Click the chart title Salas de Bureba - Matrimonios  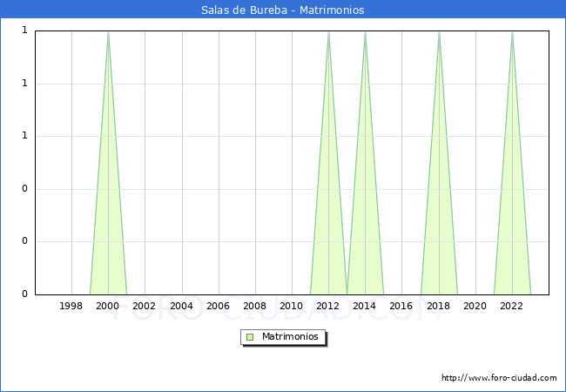[283, 10]
